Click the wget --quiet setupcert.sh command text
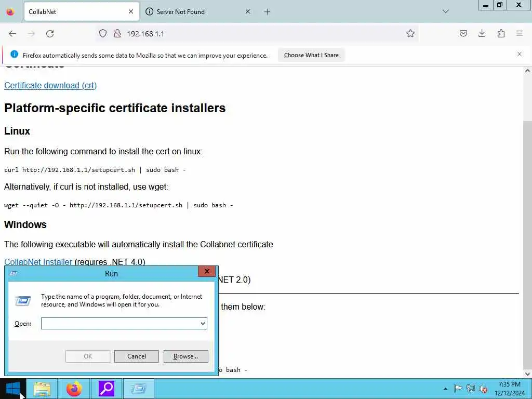The width and height of the screenshot is (532, 399). (x=118, y=205)
